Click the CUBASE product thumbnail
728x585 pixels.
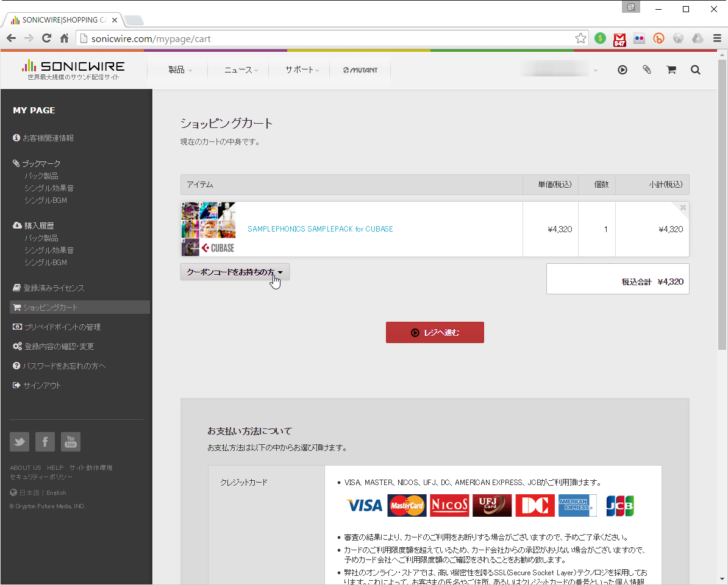tap(208, 229)
